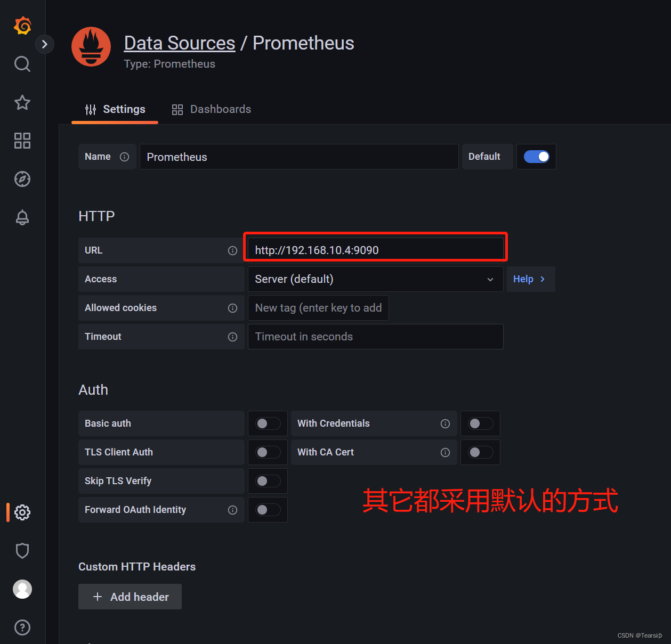Screen dimensions: 671x644
Task: Expand the sidebar with the arrow button
Action: click(45, 44)
